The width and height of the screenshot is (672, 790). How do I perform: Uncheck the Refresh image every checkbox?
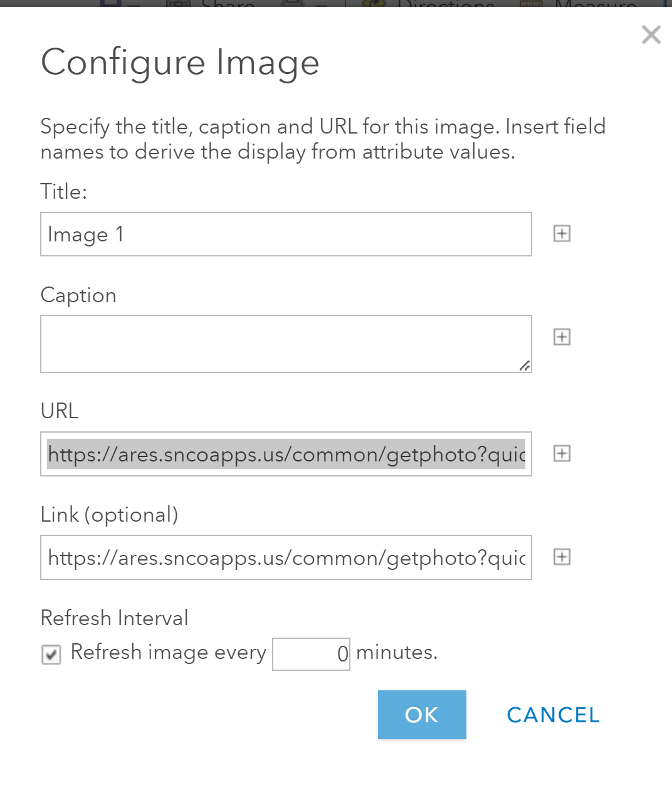(51, 655)
